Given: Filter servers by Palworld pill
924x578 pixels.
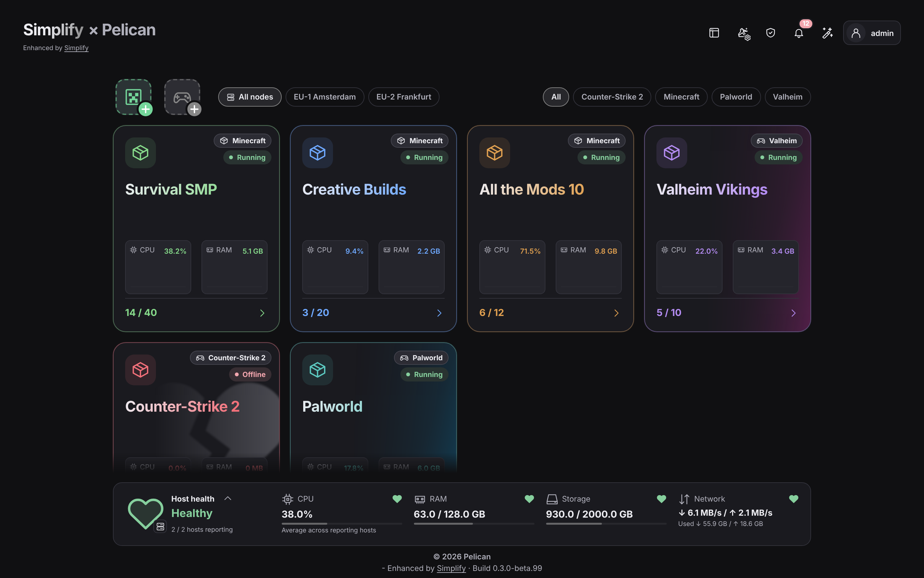Looking at the screenshot, I should pos(736,97).
